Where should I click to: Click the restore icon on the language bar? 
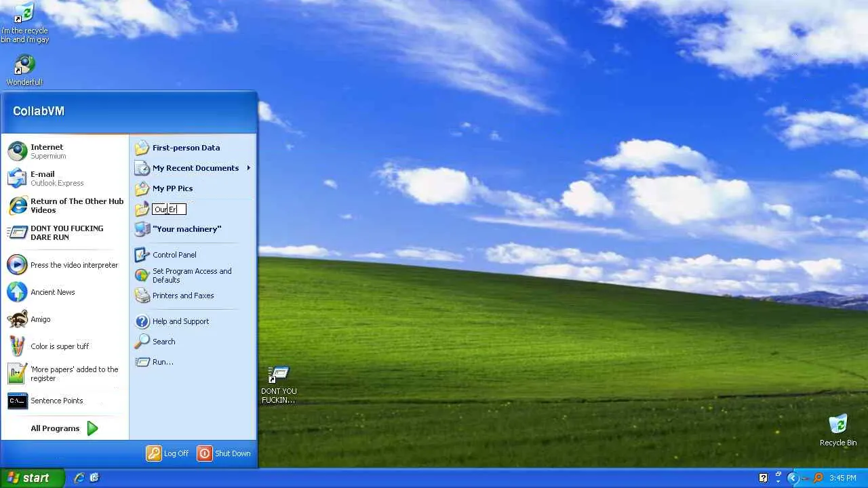(778, 474)
